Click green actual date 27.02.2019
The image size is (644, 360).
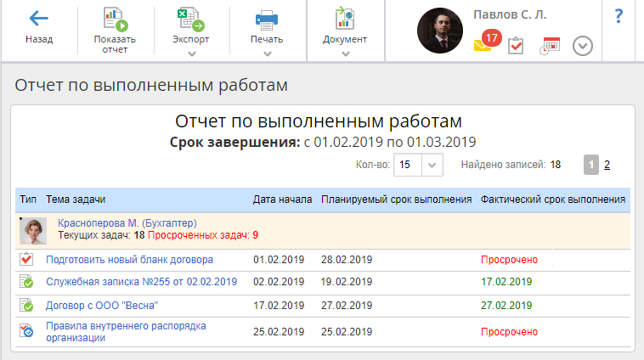[506, 306]
